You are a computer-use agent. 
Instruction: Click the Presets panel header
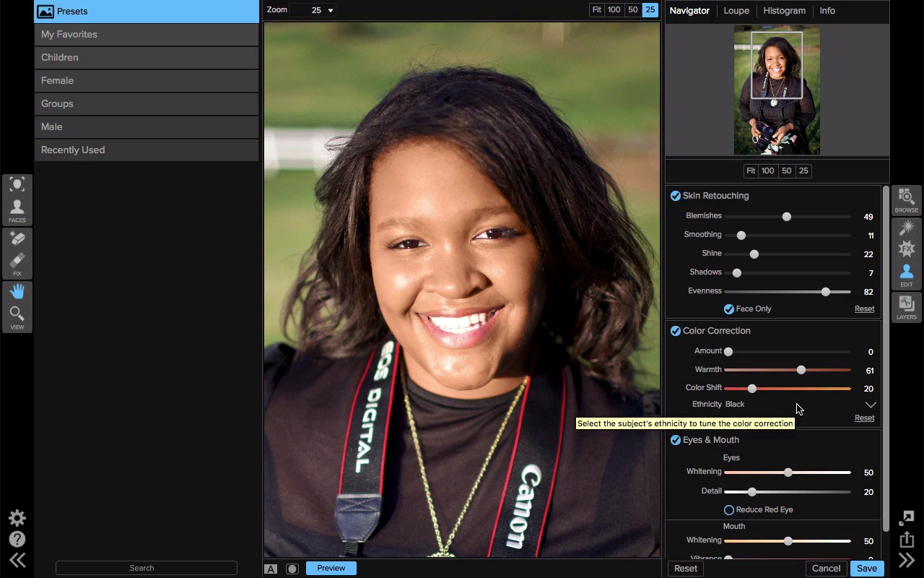coord(147,12)
